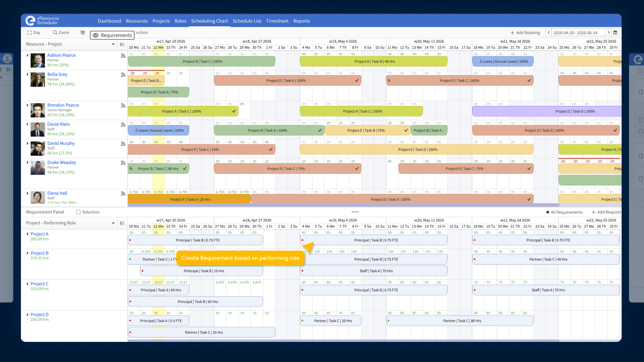The height and width of the screenshot is (362, 644).
Task: Open the Resource - Project grouping dropdown
Action: pos(113,44)
